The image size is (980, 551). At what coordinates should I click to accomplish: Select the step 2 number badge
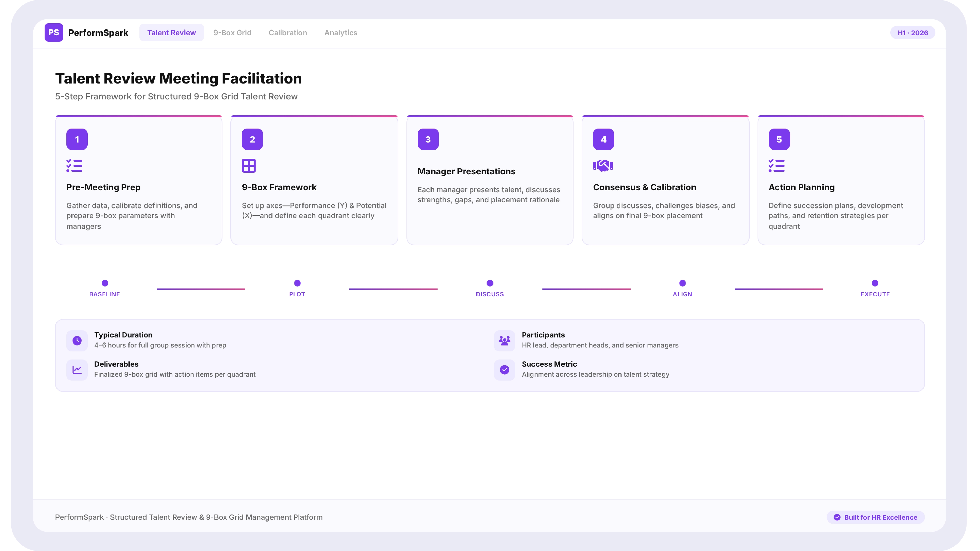pyautogui.click(x=252, y=139)
